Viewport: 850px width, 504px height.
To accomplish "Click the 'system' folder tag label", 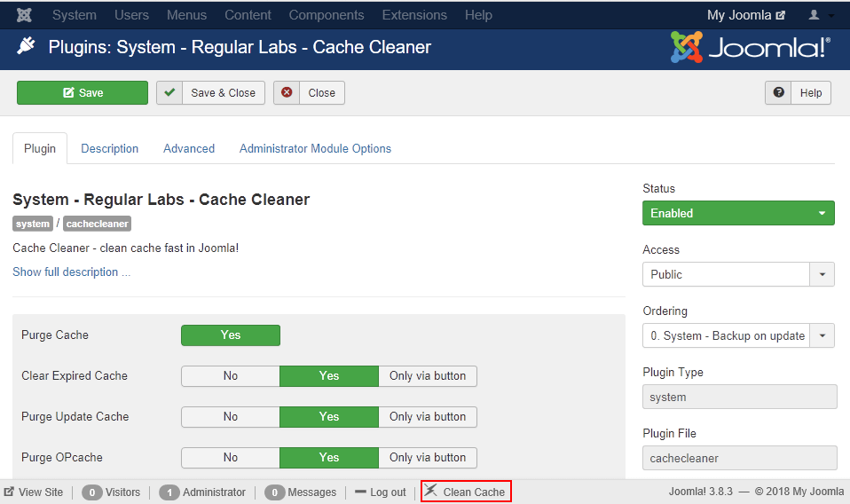I will click(33, 224).
